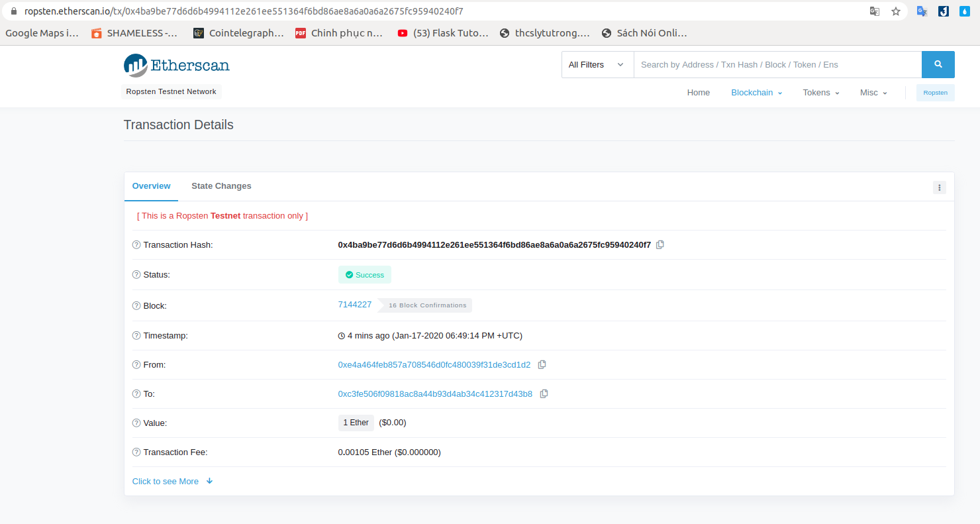Bookmark this page with the star icon
The image size is (980, 524).
896,11
